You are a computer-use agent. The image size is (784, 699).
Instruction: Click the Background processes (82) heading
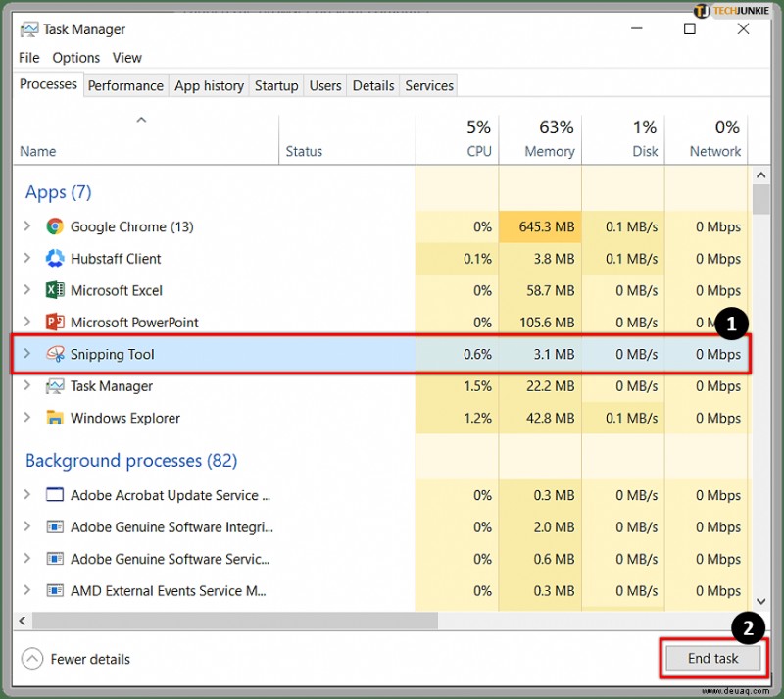(131, 461)
